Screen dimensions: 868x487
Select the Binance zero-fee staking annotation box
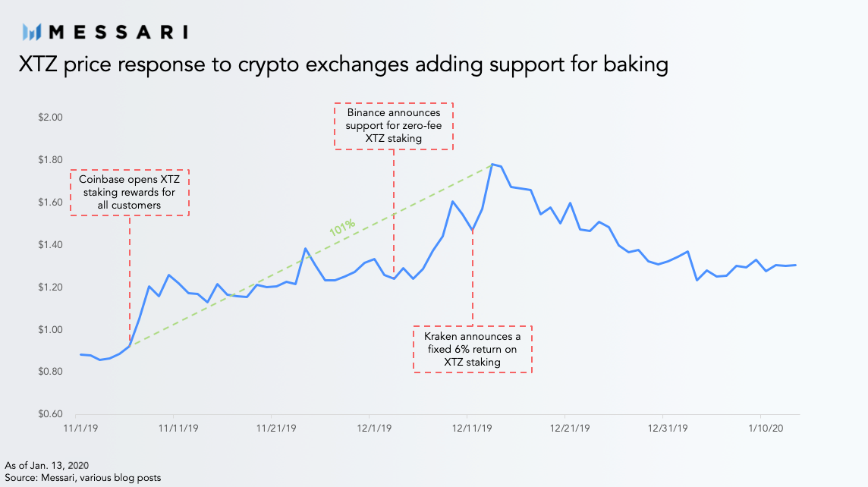tap(394, 126)
